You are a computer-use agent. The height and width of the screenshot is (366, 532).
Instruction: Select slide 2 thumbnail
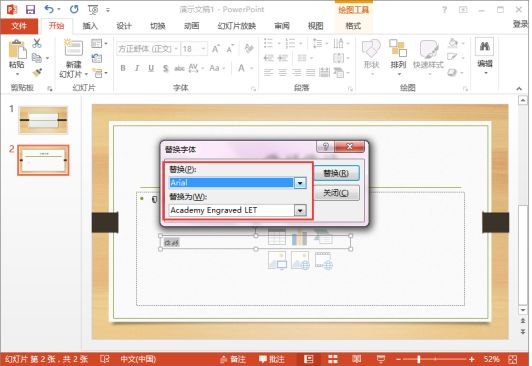[x=43, y=160]
